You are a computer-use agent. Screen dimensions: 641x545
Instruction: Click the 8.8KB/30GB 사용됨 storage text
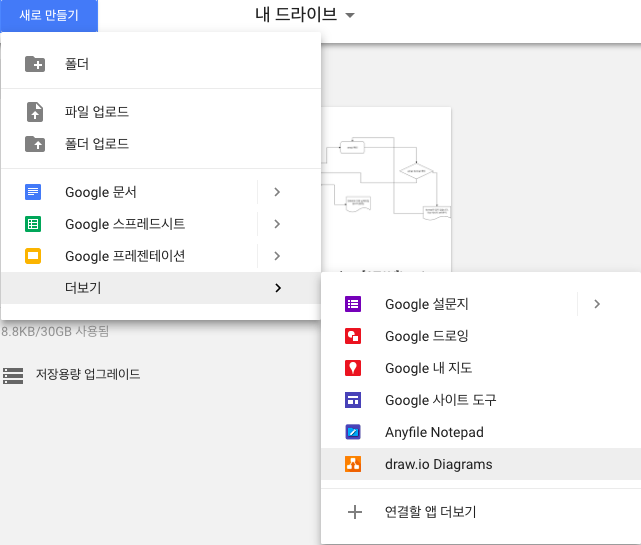pos(55,331)
